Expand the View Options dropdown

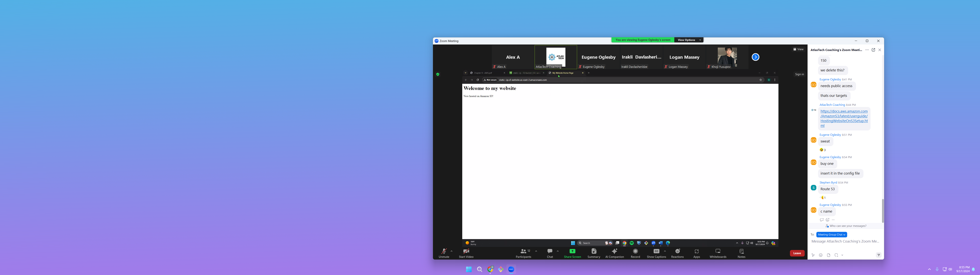(689, 40)
